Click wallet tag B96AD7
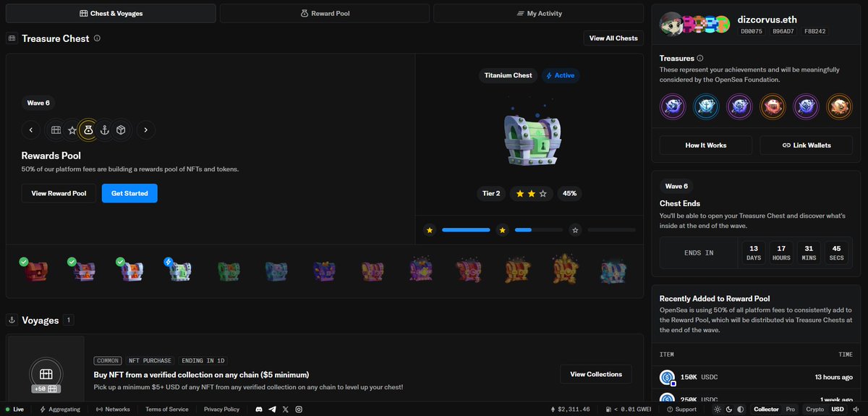This screenshot has height=416, width=868. (x=783, y=31)
